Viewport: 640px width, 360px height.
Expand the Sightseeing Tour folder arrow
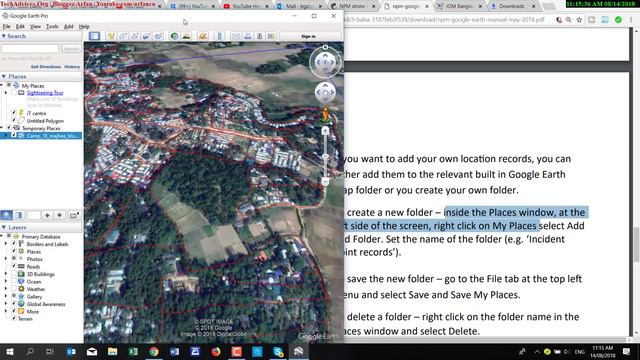point(6,93)
